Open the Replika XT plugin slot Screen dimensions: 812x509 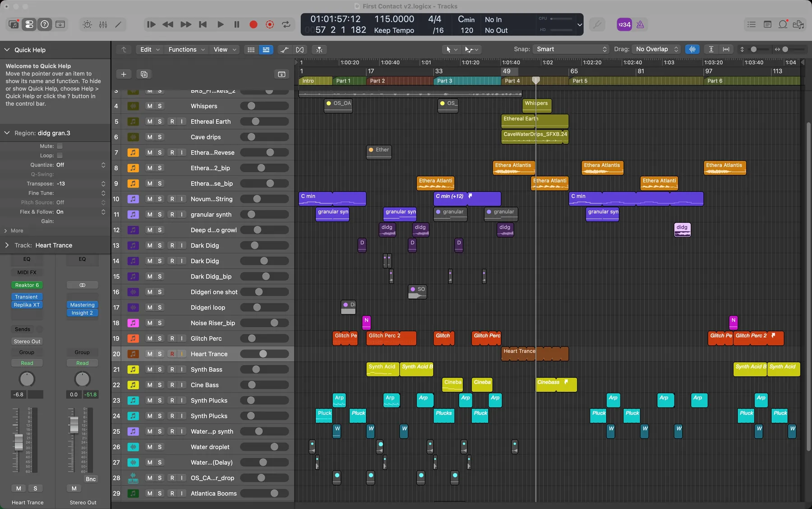(x=27, y=305)
